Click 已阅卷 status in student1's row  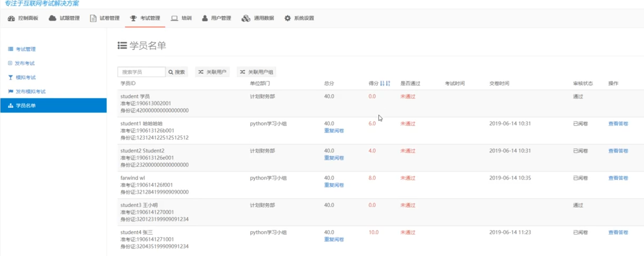tap(580, 124)
